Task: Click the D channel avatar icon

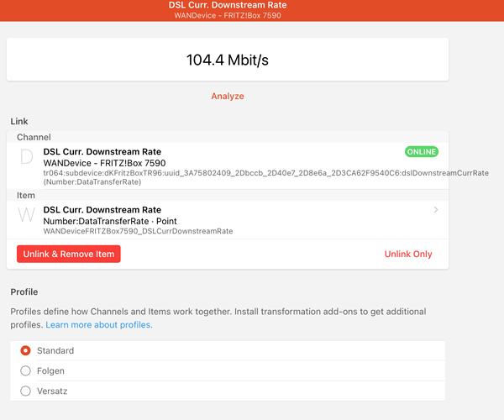Action: pyautogui.click(x=26, y=157)
